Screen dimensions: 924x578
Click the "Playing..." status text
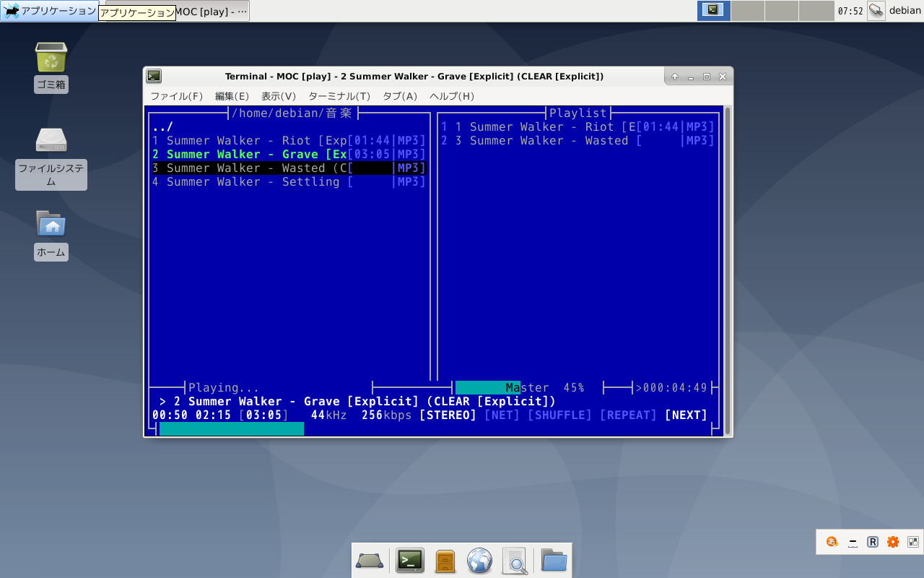tap(224, 388)
